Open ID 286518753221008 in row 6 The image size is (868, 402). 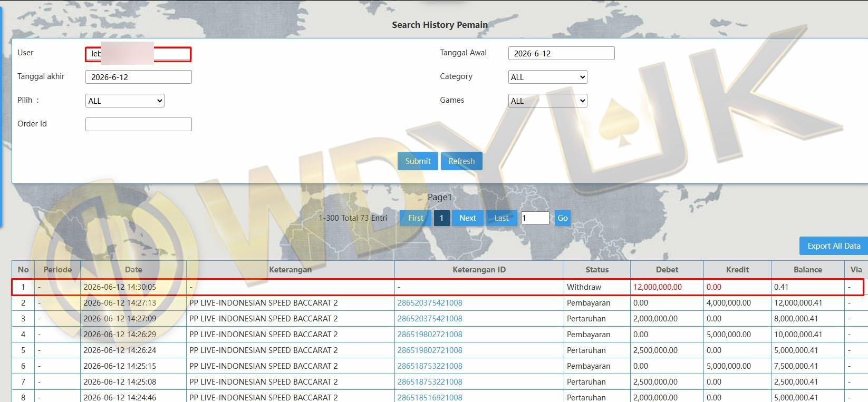tap(430, 366)
